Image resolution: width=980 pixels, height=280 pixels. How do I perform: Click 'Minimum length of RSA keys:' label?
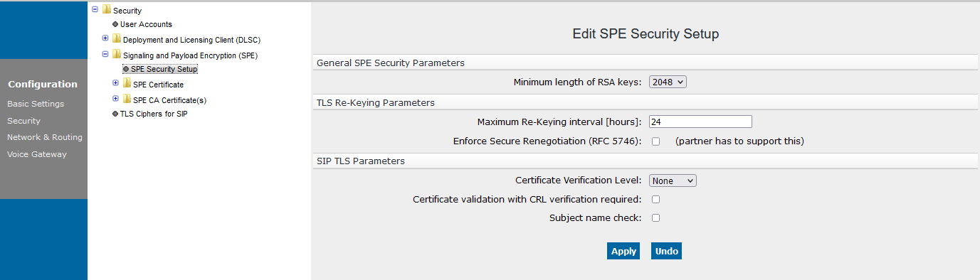point(578,82)
